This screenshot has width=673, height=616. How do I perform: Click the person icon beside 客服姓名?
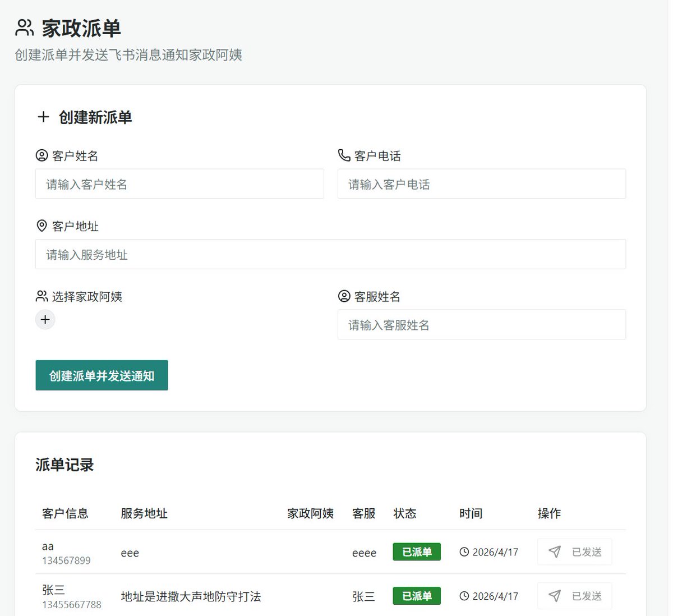(344, 296)
